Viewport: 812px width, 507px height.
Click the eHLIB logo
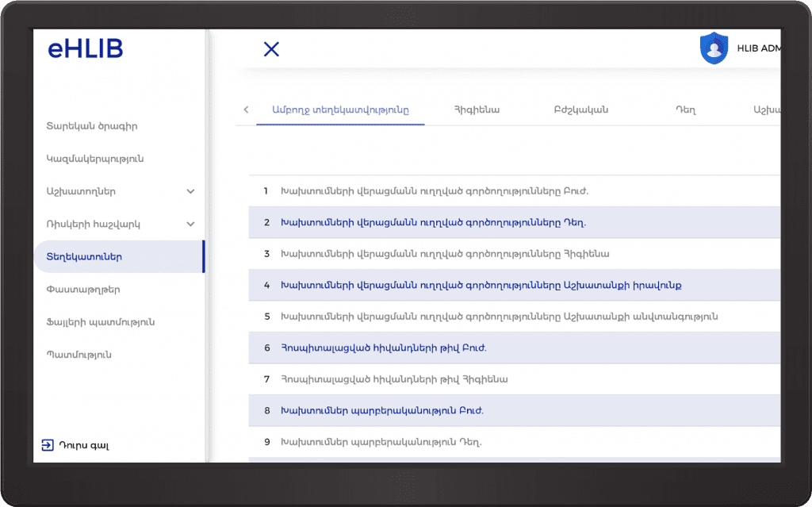pos(85,49)
